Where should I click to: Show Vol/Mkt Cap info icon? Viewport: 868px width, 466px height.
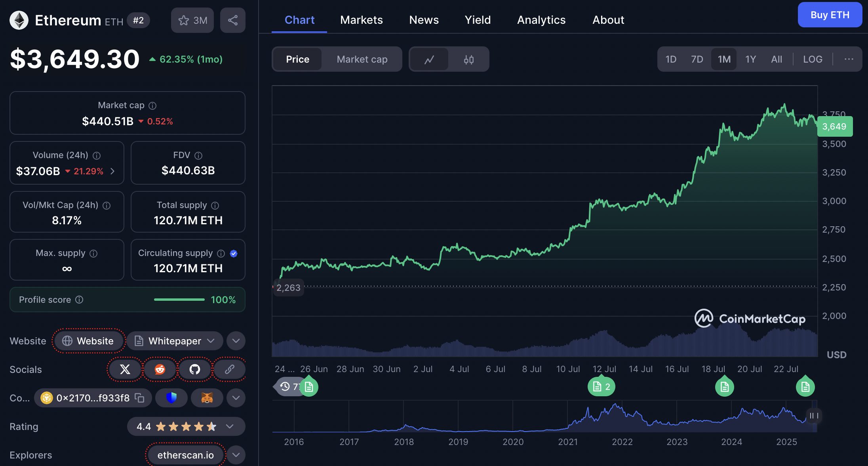[107, 205]
